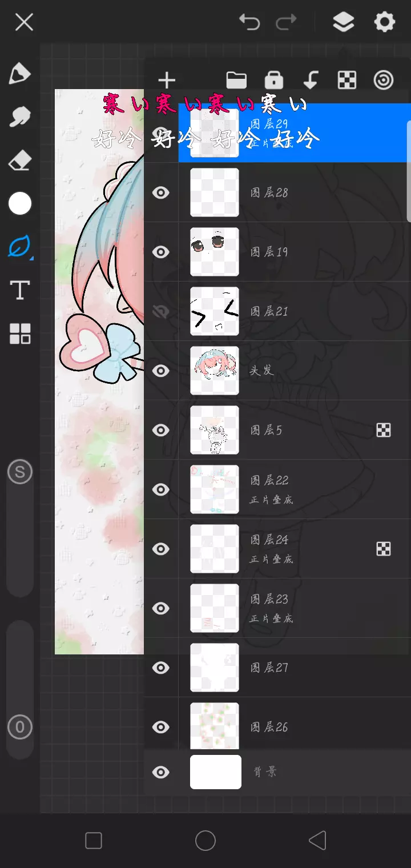The image size is (411, 868).
Task: Open the layers panel icon
Action: (343, 22)
